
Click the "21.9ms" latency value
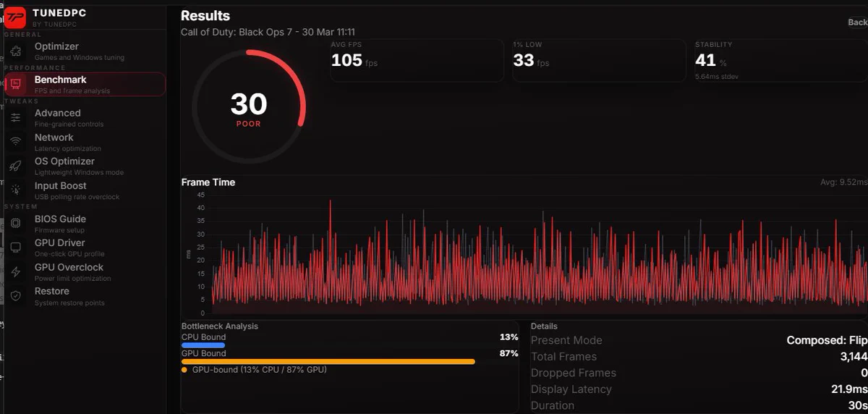coord(850,389)
